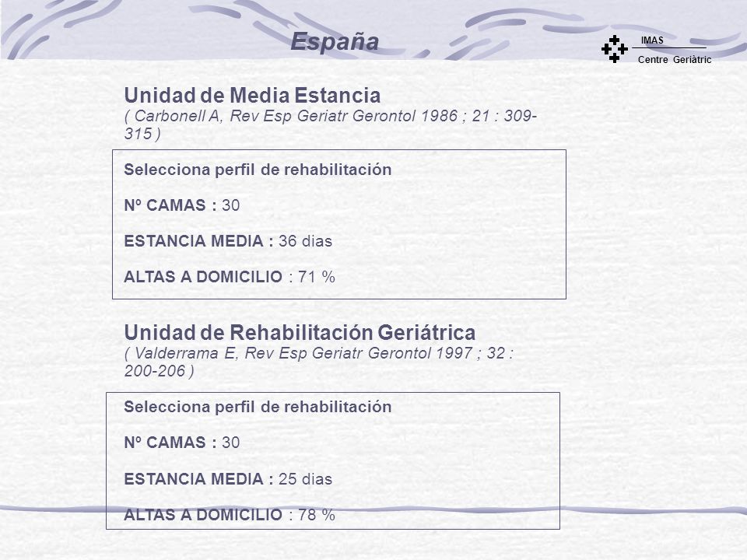
Task: Click the Centre Geriàtric text
Action: 674,60
